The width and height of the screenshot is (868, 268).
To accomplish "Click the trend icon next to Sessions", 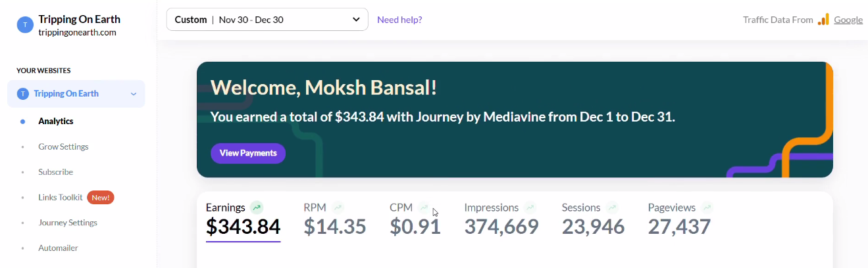I will coord(612,208).
